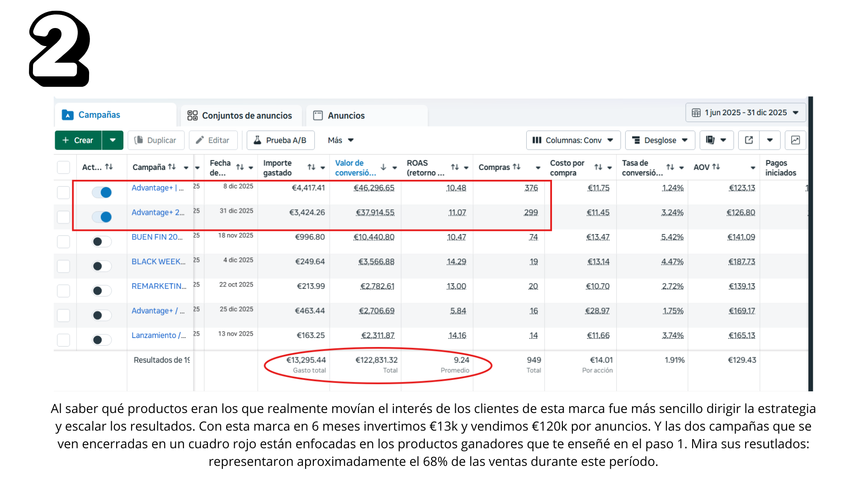Click the Duplicar copy icon
The image size is (868, 488).
[x=139, y=140]
